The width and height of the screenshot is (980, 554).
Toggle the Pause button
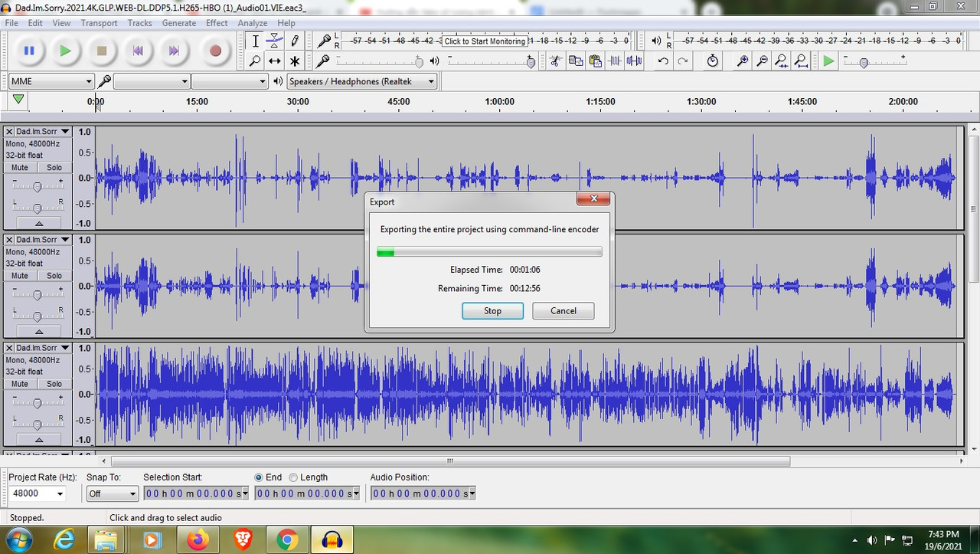coord(29,51)
